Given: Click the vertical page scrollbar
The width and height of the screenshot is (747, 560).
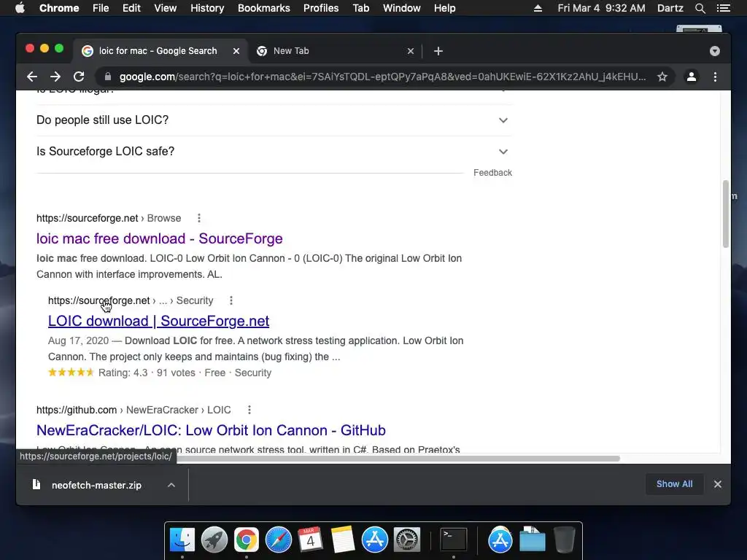Looking at the screenshot, I should (x=726, y=214).
